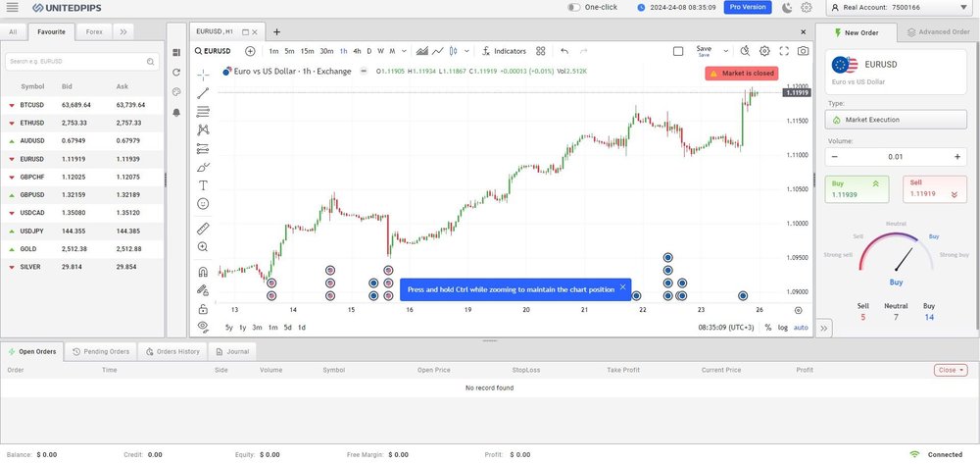
Task: Select the candlestick chart style icon
Action: click(x=453, y=51)
